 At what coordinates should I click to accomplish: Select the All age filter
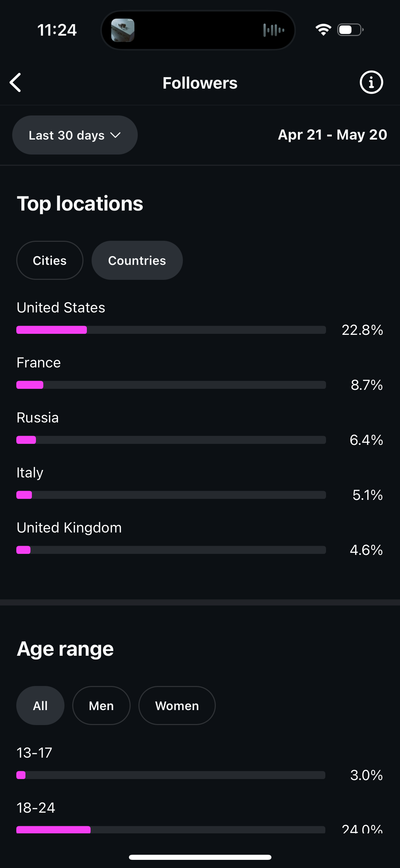[40, 706]
